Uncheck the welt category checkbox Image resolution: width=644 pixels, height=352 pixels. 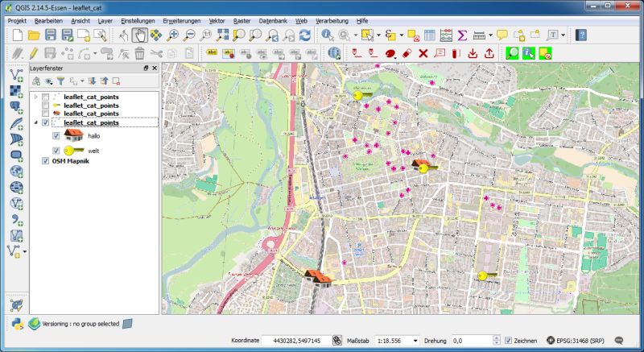tap(56, 151)
